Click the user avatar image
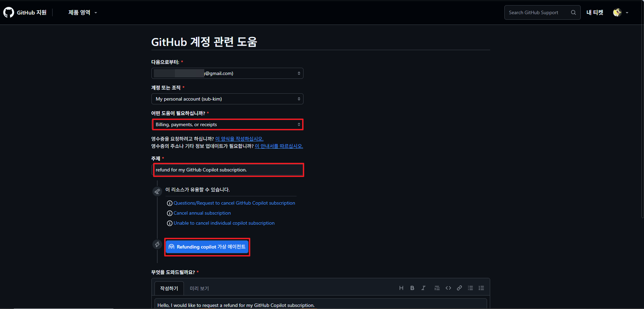The height and width of the screenshot is (309, 644). tap(617, 12)
